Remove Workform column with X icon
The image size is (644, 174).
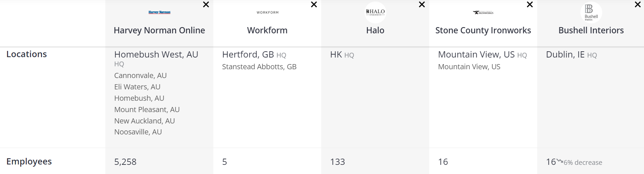click(314, 5)
